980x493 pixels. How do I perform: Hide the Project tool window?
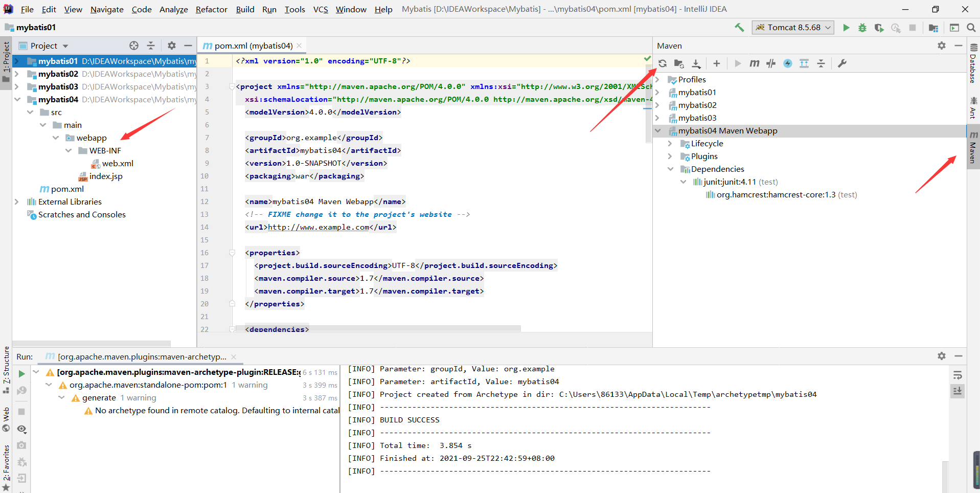pyautogui.click(x=188, y=46)
